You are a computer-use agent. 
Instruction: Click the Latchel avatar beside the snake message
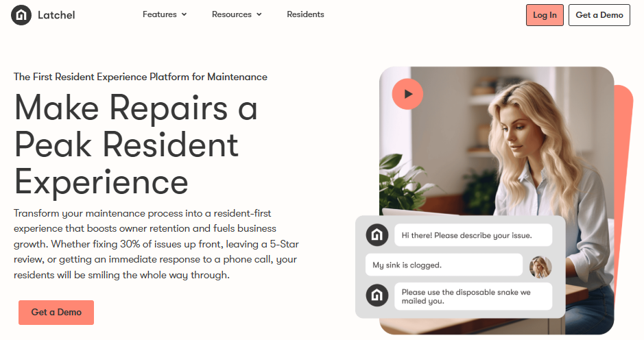tap(377, 295)
